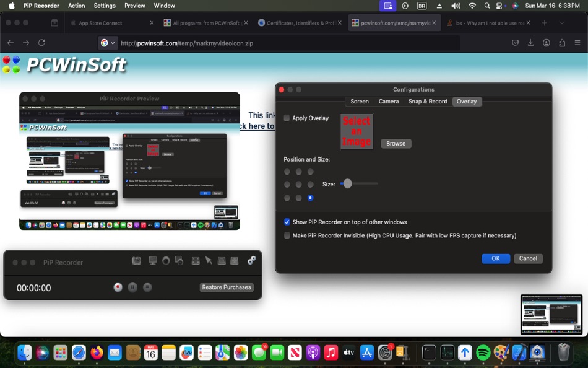The width and height of the screenshot is (588, 368).
Task: Click pause button in PiP Recorder
Action: click(132, 287)
